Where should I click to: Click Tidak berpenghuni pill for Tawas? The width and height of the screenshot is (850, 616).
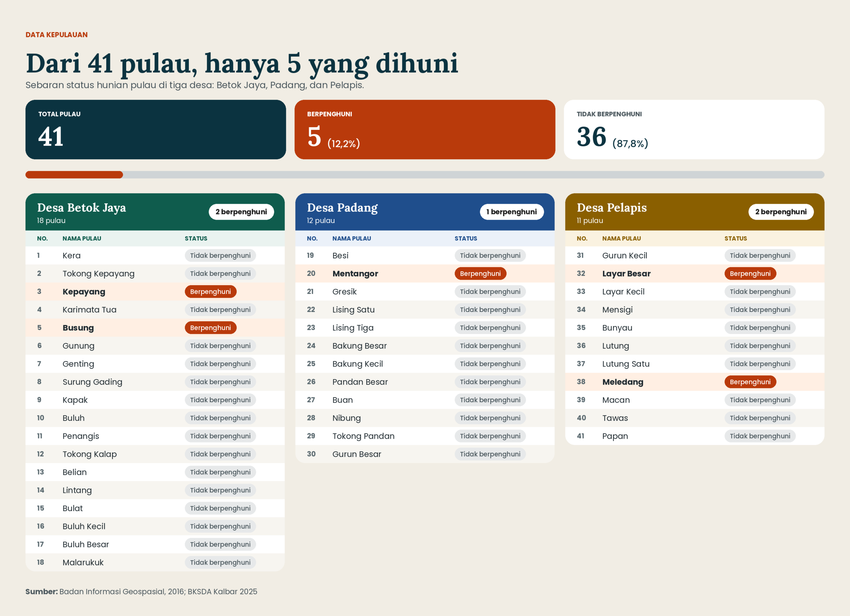760,418
